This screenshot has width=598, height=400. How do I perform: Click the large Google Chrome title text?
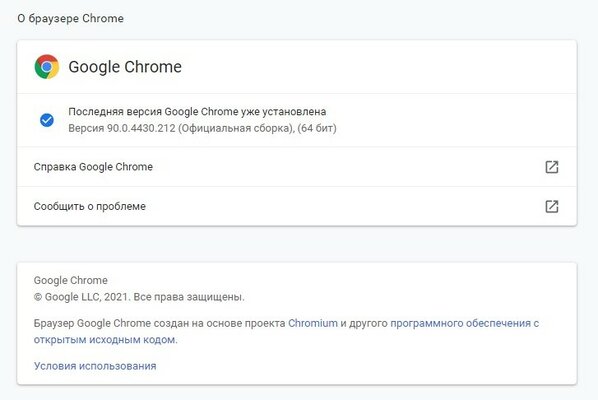125,67
